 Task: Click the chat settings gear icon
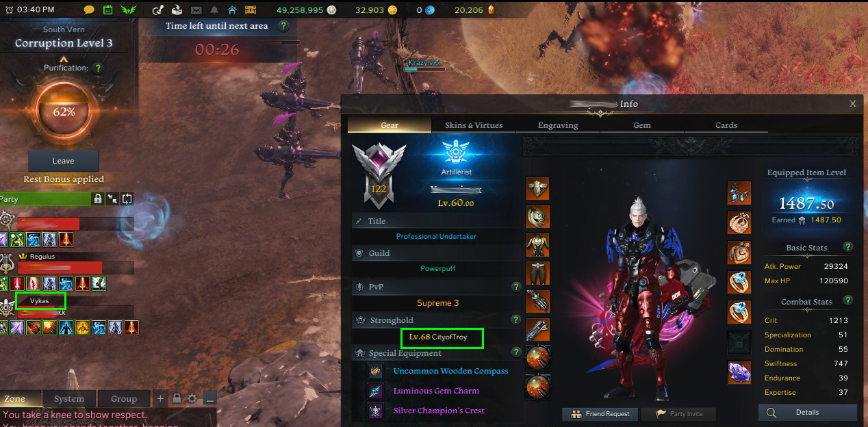click(x=192, y=398)
